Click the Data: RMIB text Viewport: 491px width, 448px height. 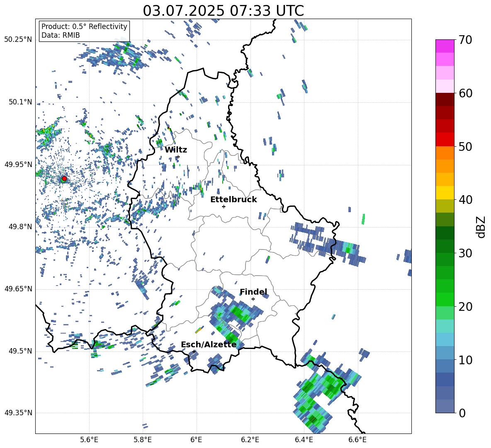pos(61,35)
